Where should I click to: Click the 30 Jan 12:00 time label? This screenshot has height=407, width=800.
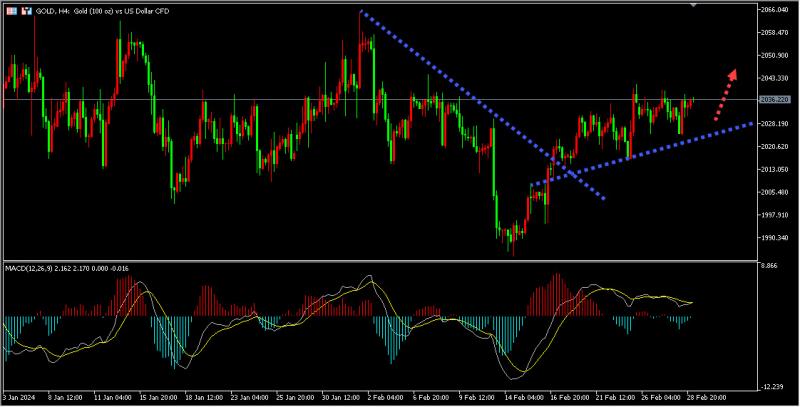pos(342,397)
